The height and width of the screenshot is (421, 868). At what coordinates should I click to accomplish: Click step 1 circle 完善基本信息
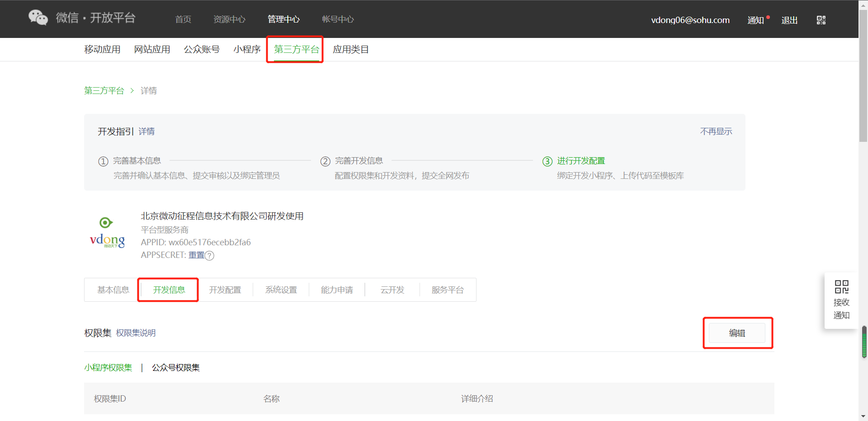coord(103,161)
